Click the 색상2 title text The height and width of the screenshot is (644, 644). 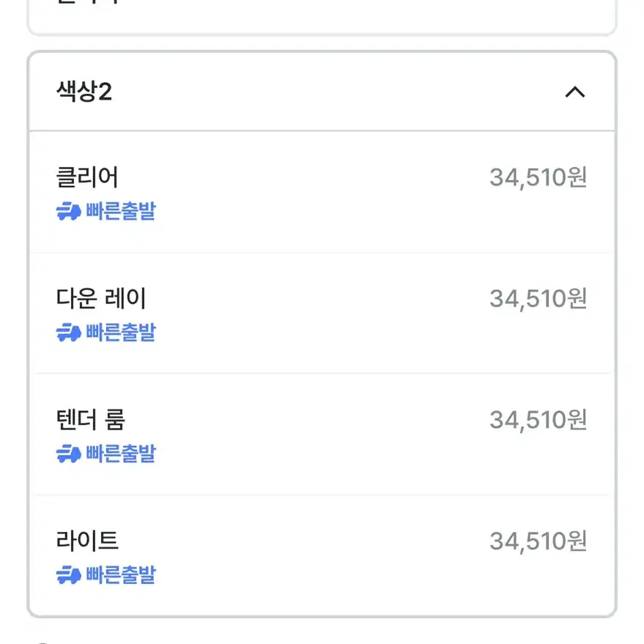(x=84, y=91)
